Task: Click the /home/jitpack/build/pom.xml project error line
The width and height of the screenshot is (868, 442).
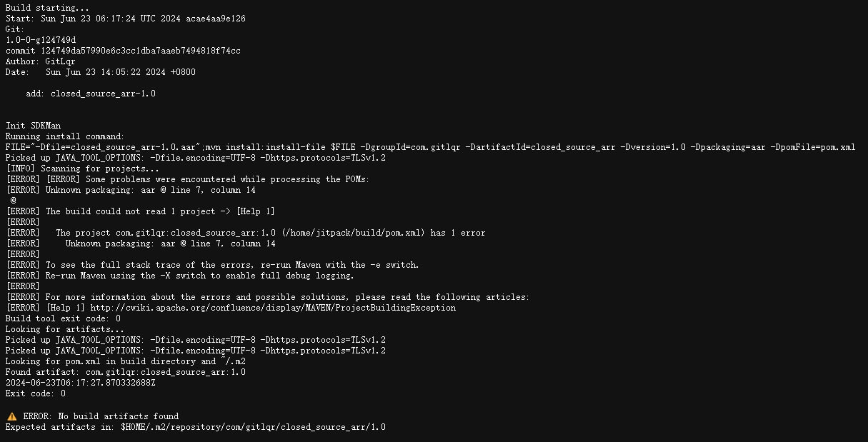Action: point(246,233)
